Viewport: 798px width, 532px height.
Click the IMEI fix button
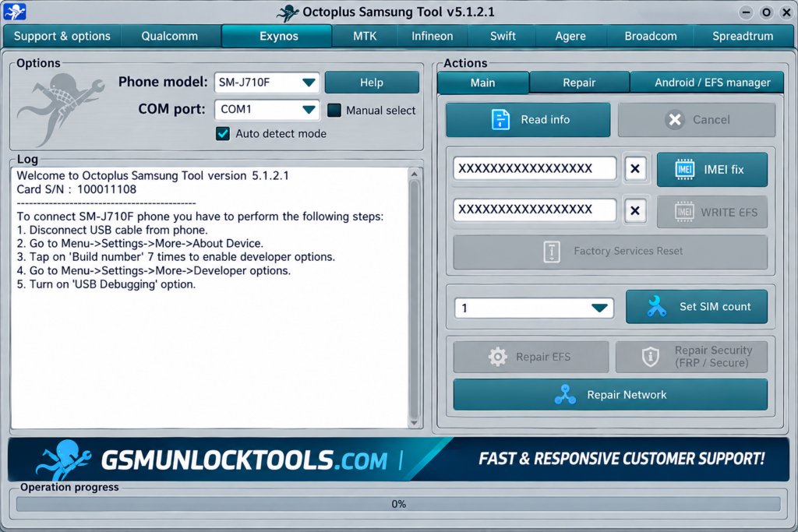click(712, 169)
